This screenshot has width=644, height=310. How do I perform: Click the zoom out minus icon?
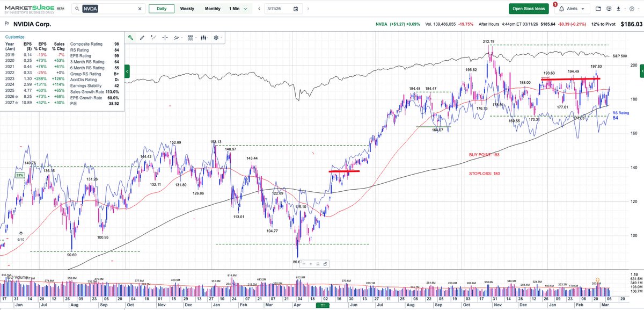(304, 264)
